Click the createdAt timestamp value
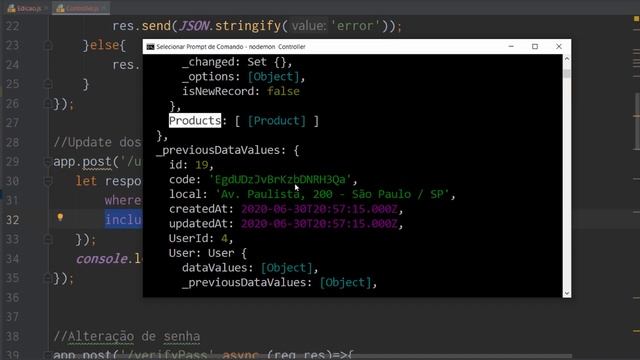This screenshot has width=640, height=360. (319, 209)
